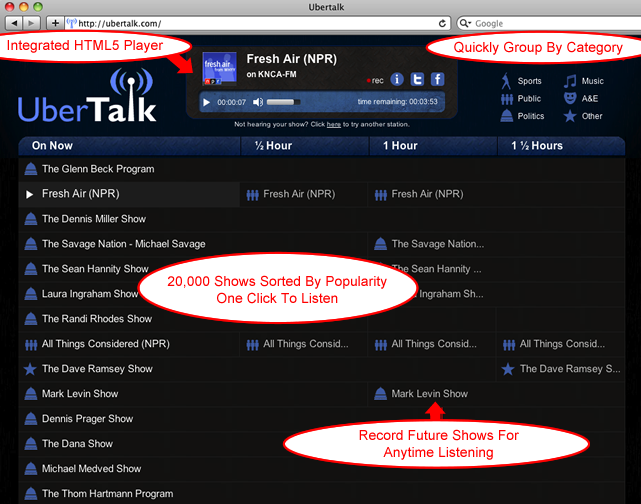Select Fresh Air (NPR) in On Now
Image resolution: width=641 pixels, height=504 pixels.
click(81, 194)
